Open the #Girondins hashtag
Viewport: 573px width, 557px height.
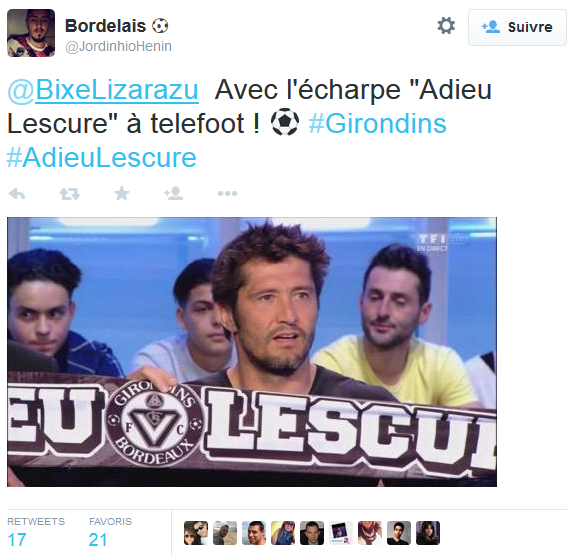[377, 124]
